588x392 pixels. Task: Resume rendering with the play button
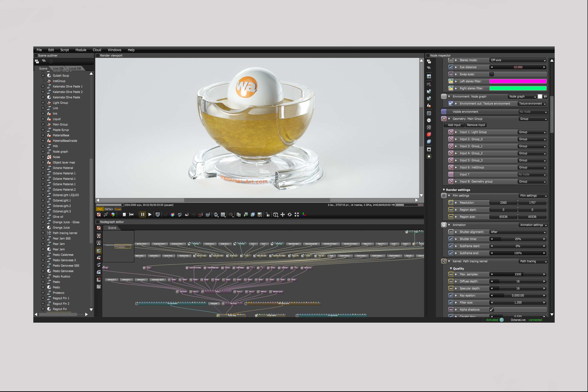[x=150, y=214]
